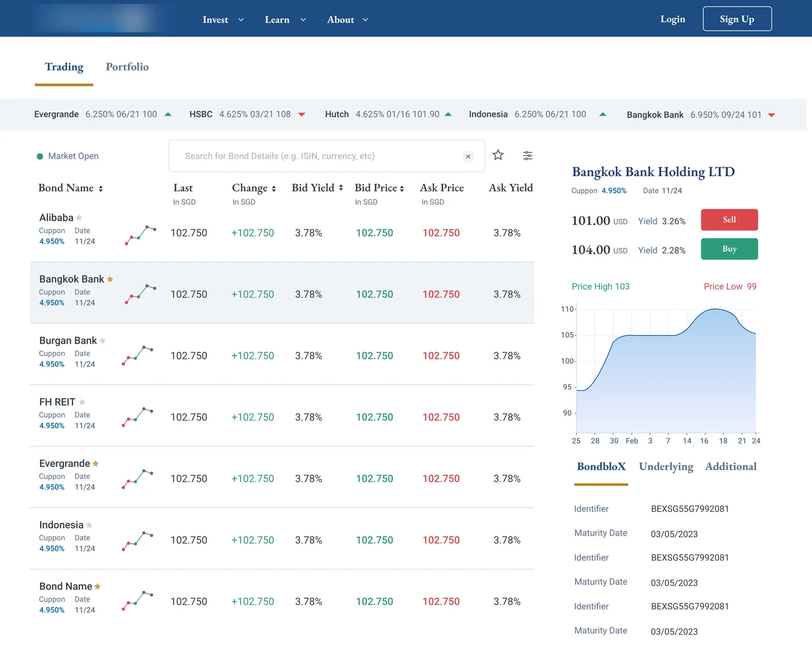Screen dimensions: 812x655
Task: Unfavorite the Evergrande bond star
Action: 96,464
